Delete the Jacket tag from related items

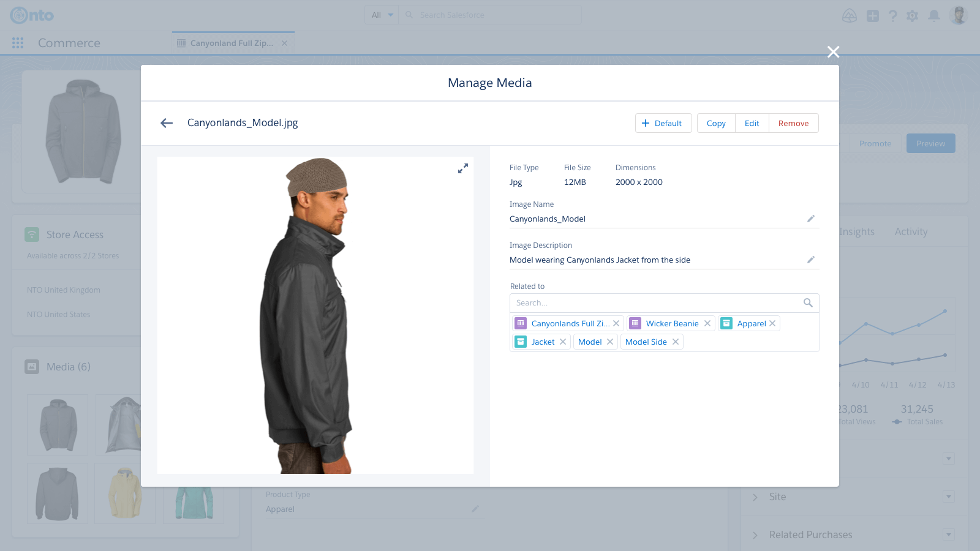pos(563,342)
